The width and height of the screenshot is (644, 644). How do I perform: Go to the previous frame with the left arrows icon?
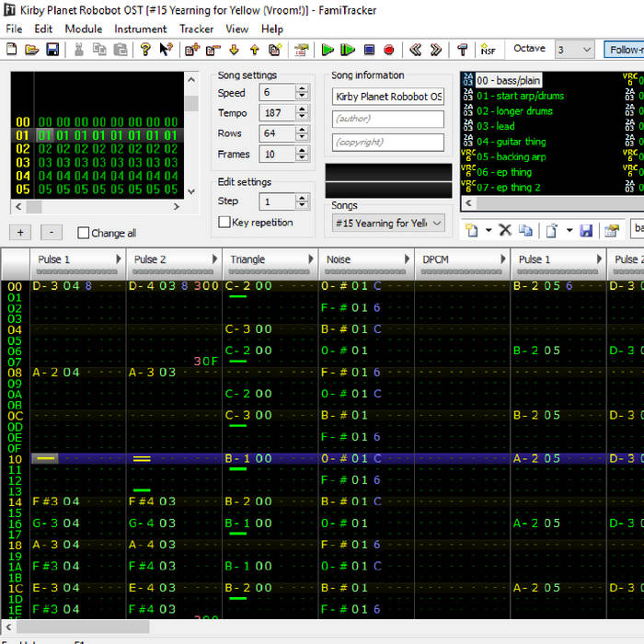click(x=415, y=50)
